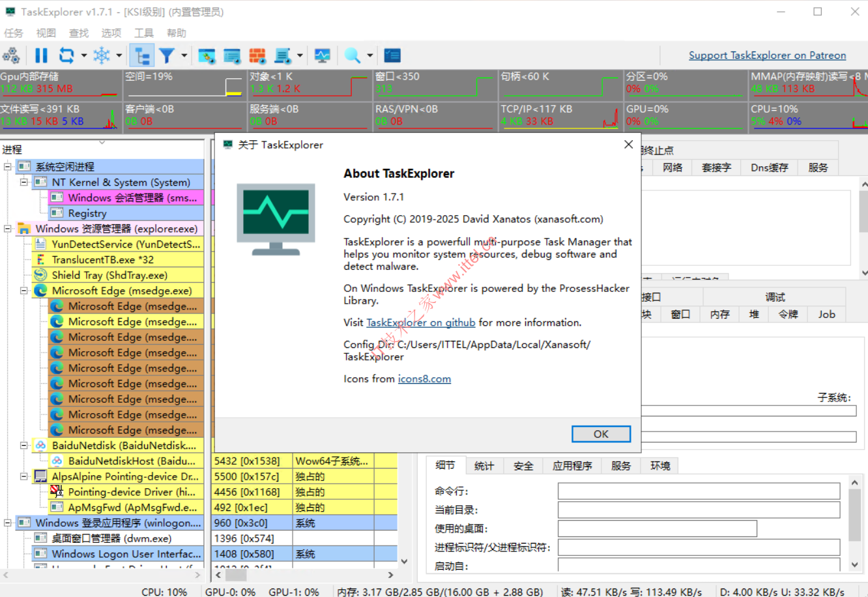Click the refresh cycle arrows icon
This screenshot has width=868, height=597.
66,56
